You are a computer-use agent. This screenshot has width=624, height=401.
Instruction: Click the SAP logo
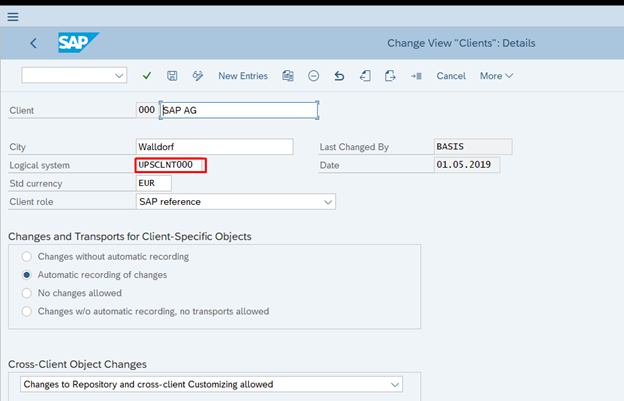point(78,43)
